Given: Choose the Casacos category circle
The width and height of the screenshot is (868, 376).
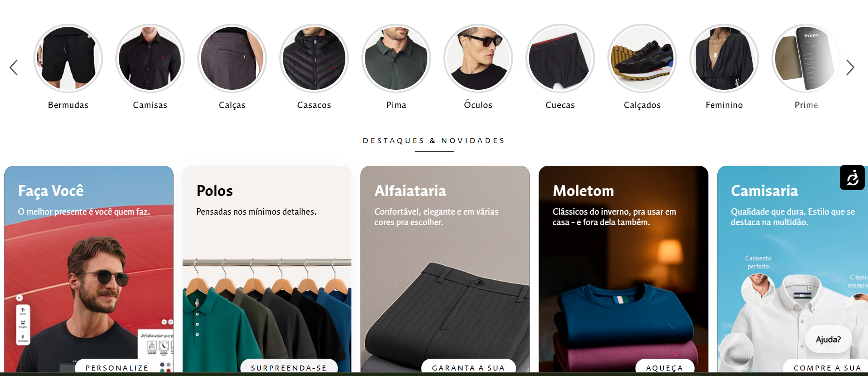Looking at the screenshot, I should (x=314, y=58).
